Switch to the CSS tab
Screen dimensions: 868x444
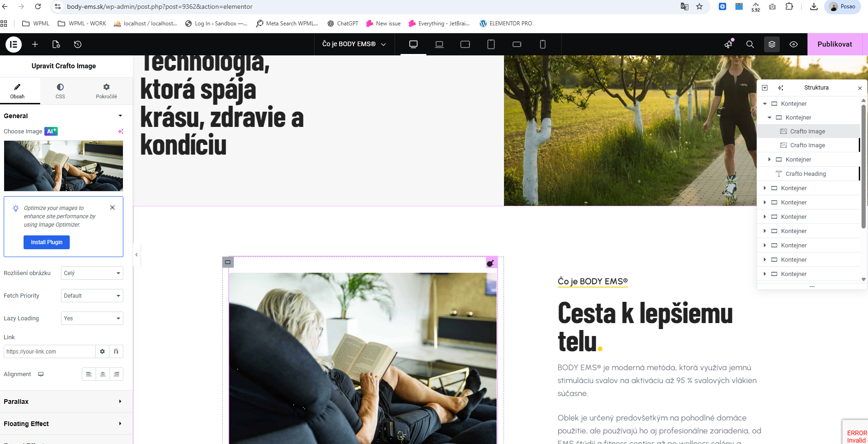click(60, 91)
